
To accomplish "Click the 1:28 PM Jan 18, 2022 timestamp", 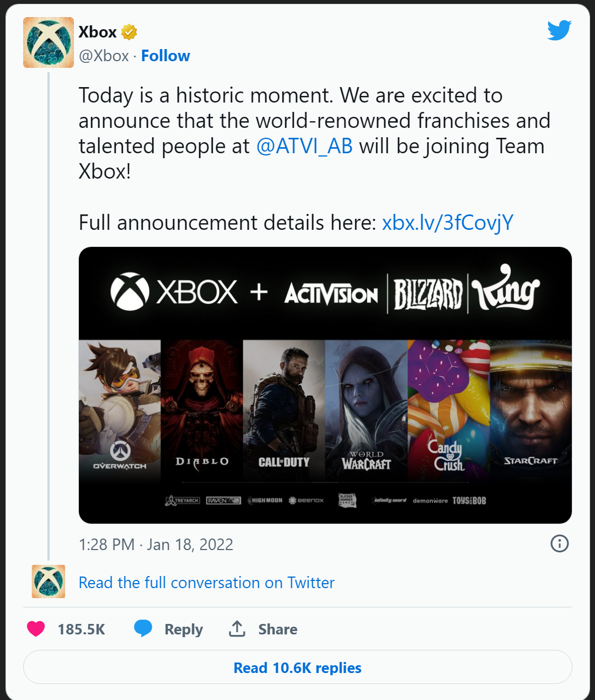I will [156, 545].
